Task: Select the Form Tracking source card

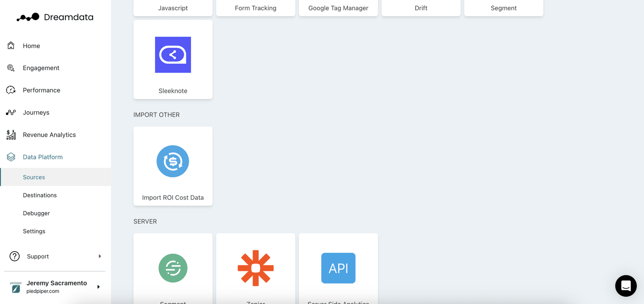Action: pos(256,8)
